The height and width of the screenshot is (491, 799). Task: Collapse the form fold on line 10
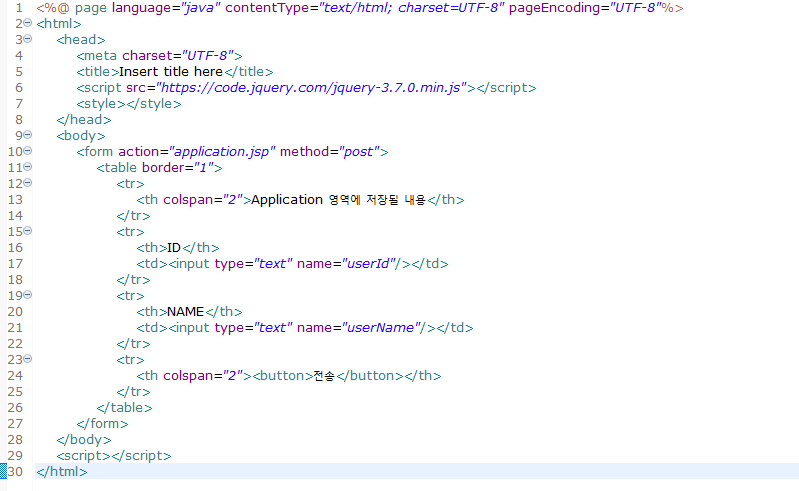28,151
